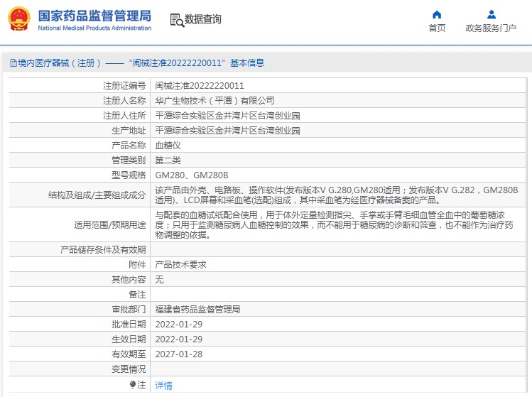The height and width of the screenshot is (397, 532).
Task: Click 国家药品监督管理局 title text
Action: [x=94, y=16]
